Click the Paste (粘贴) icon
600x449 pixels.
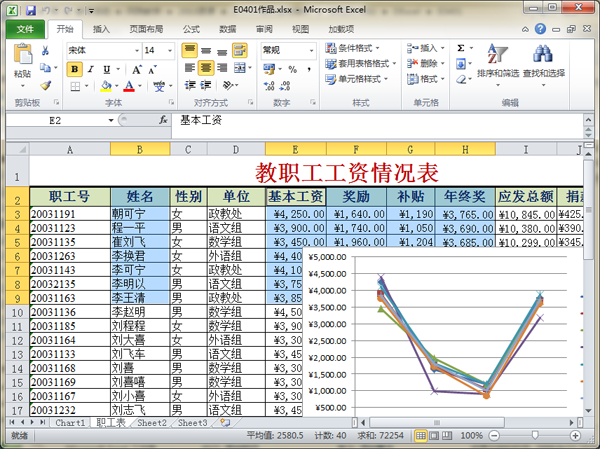click(x=22, y=62)
